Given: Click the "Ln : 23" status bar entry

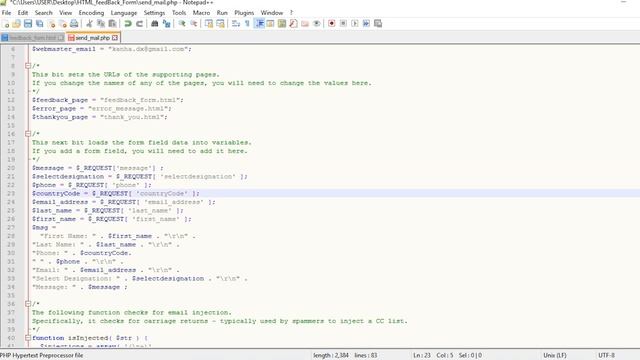Looking at the screenshot, I should [422, 356].
